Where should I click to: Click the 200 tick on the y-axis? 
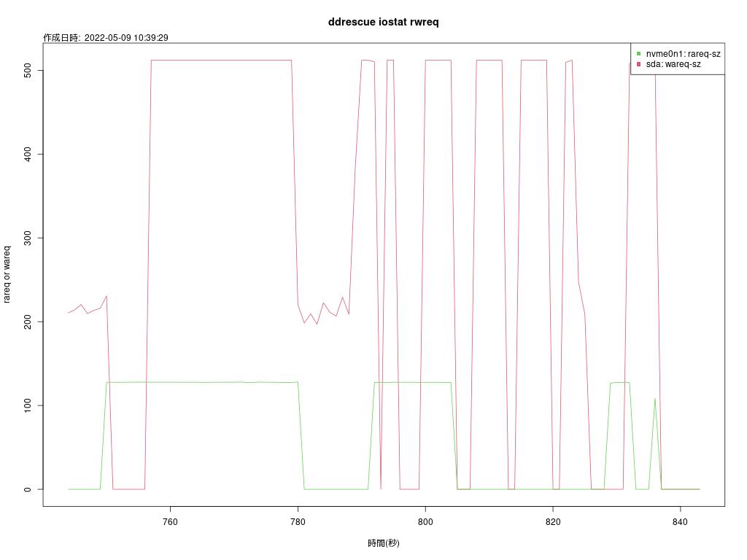(x=27, y=322)
